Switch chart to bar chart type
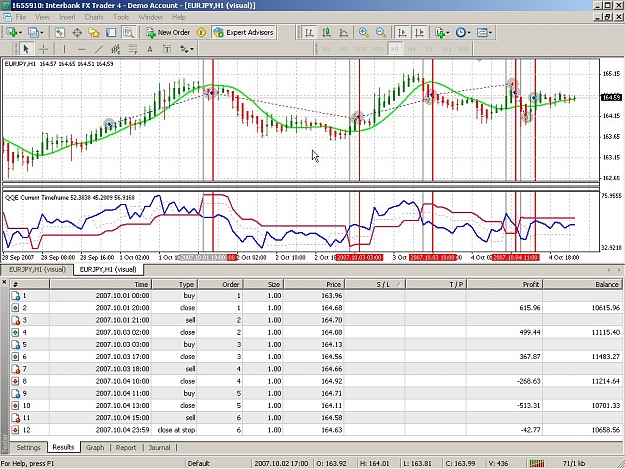This screenshot has height=469, width=625. 309,33
